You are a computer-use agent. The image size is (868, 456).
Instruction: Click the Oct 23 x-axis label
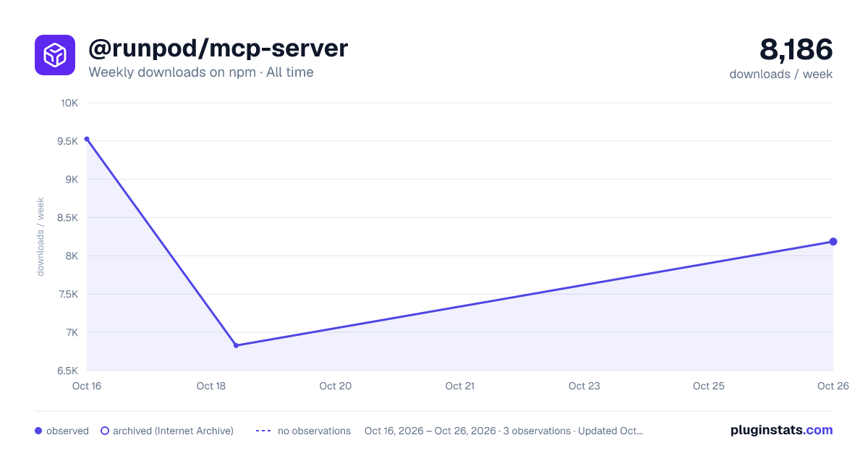pos(584,386)
